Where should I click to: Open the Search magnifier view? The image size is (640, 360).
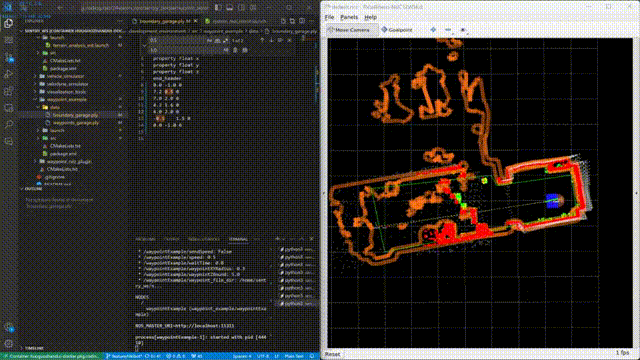click(x=9, y=124)
